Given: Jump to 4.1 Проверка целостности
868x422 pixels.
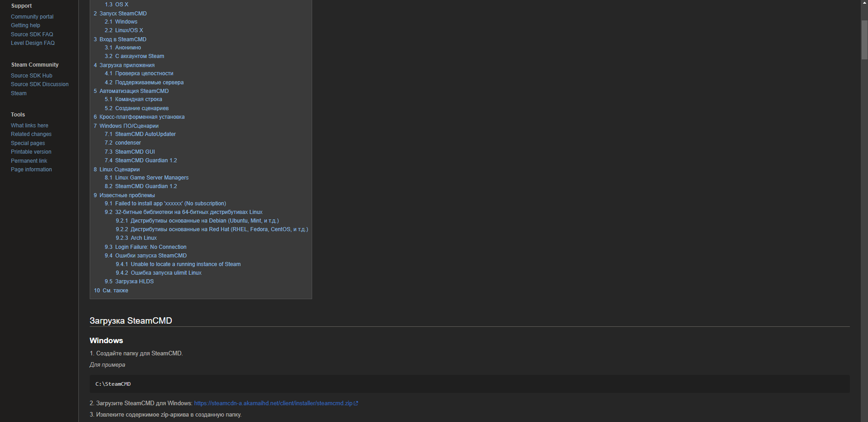Looking at the screenshot, I should [139, 73].
